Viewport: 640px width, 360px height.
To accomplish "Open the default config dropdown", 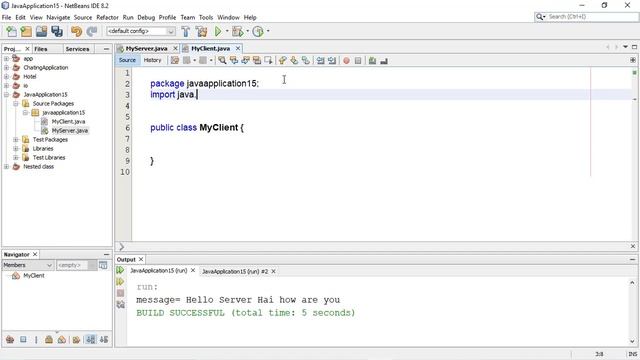I will pyautogui.click(x=141, y=31).
